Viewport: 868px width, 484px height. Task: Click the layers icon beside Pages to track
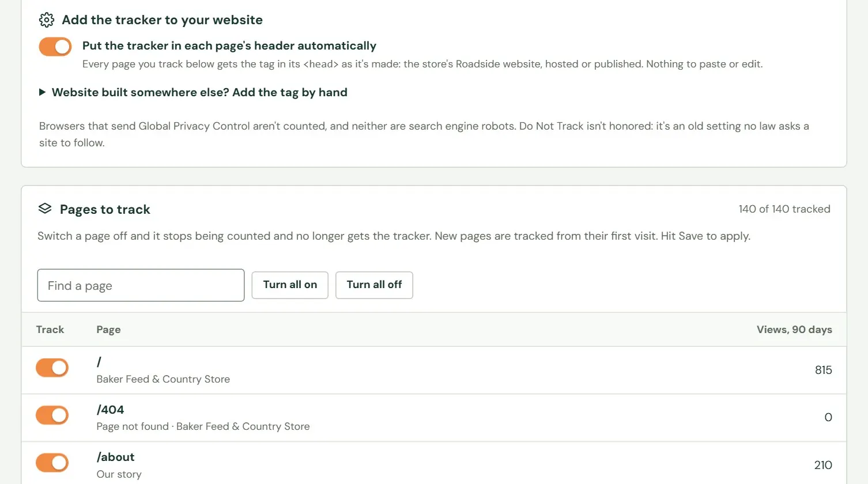click(x=45, y=209)
